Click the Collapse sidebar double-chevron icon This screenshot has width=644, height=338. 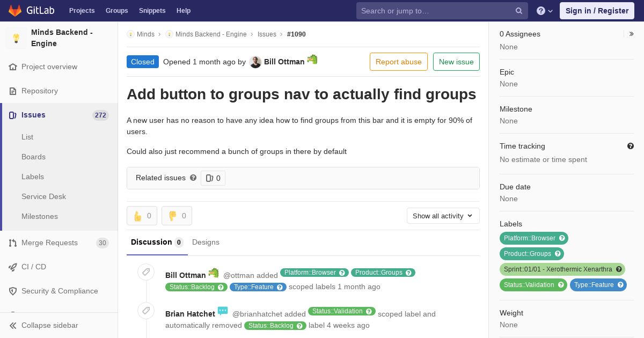click(13, 325)
